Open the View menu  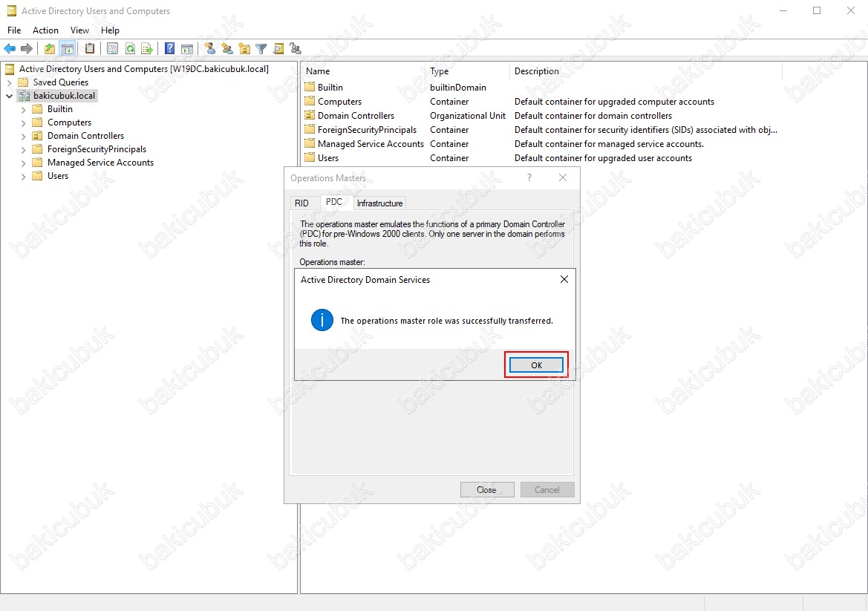79,30
